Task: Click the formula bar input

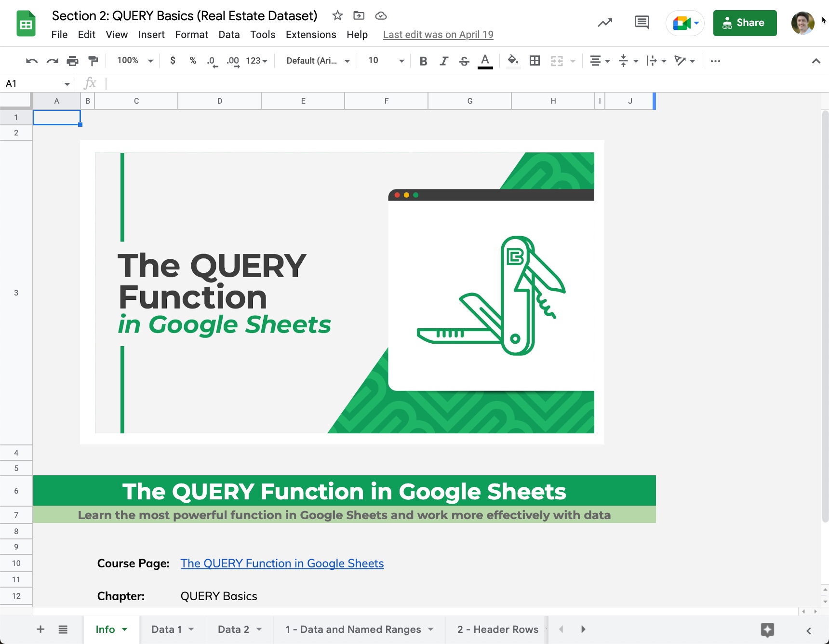Action: 463,84
